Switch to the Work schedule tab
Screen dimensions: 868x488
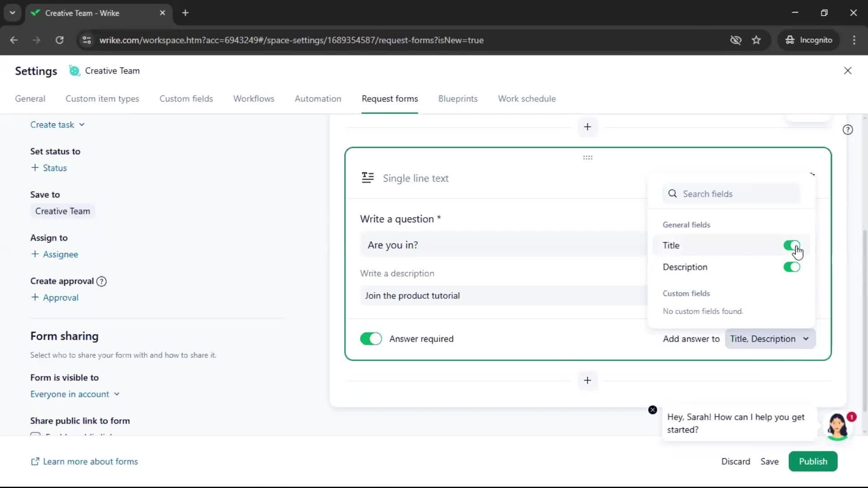pyautogui.click(x=527, y=99)
